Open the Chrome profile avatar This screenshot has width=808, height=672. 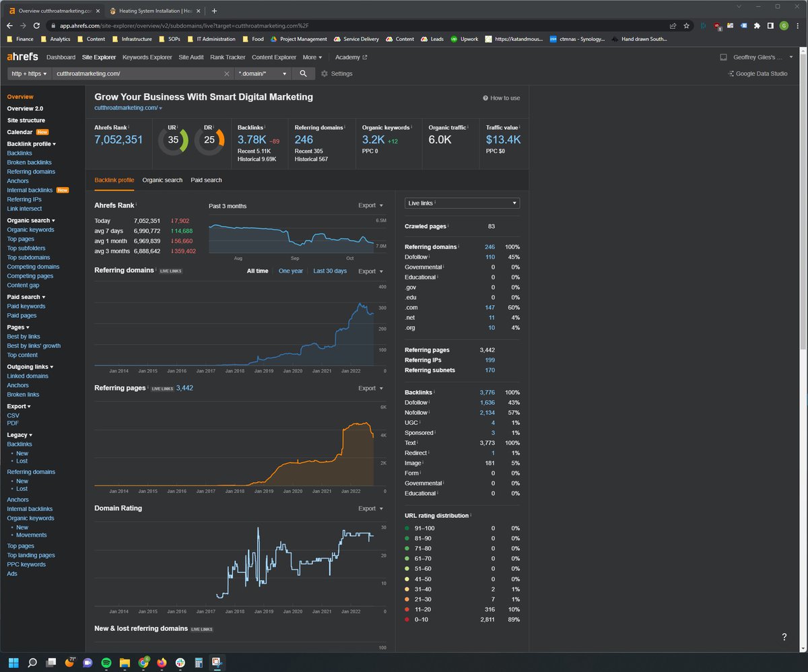click(784, 26)
